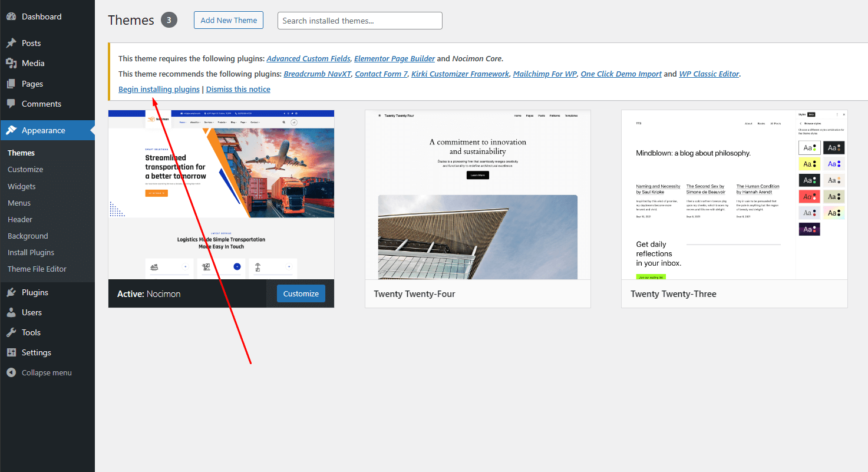Click the blue Customize button
868x472 pixels.
tap(301, 293)
